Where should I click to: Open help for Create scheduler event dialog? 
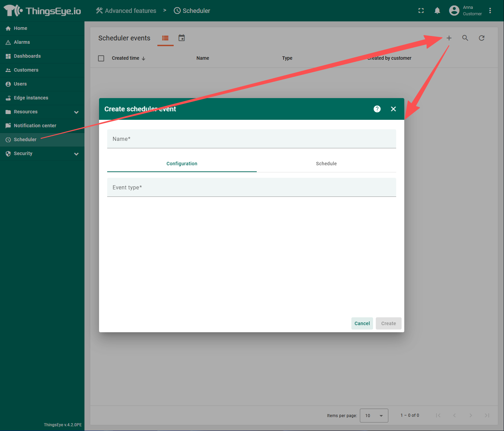coord(377,109)
